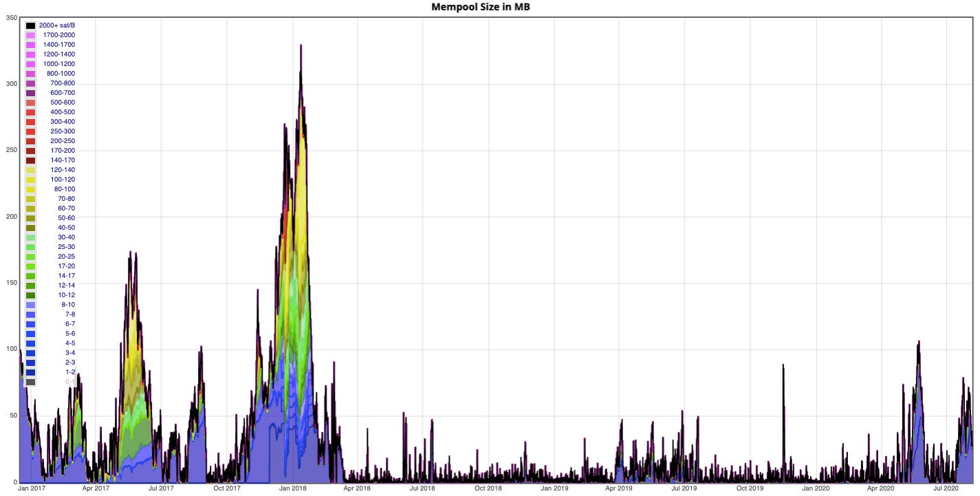Click the Oct 2019 x-axis label
This screenshot has width=980, height=496.
point(750,488)
